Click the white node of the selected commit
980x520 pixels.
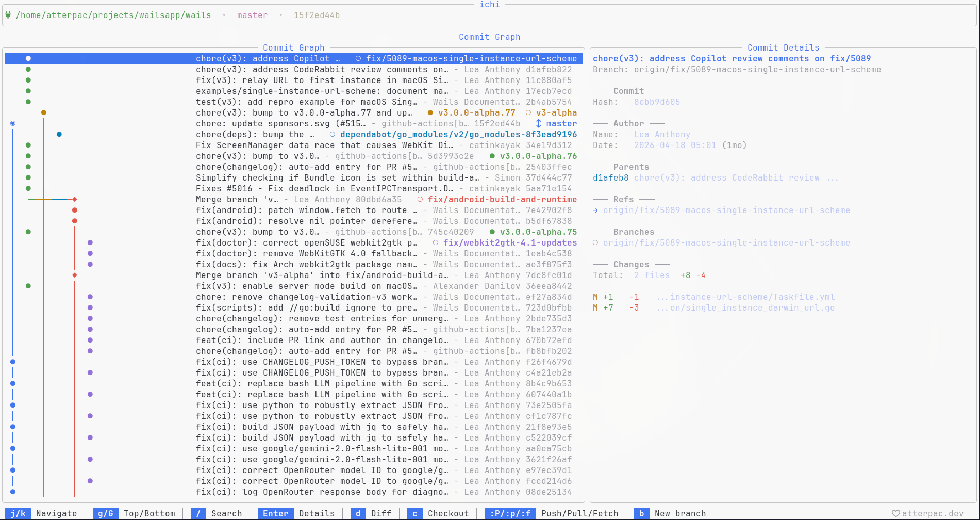(28, 59)
